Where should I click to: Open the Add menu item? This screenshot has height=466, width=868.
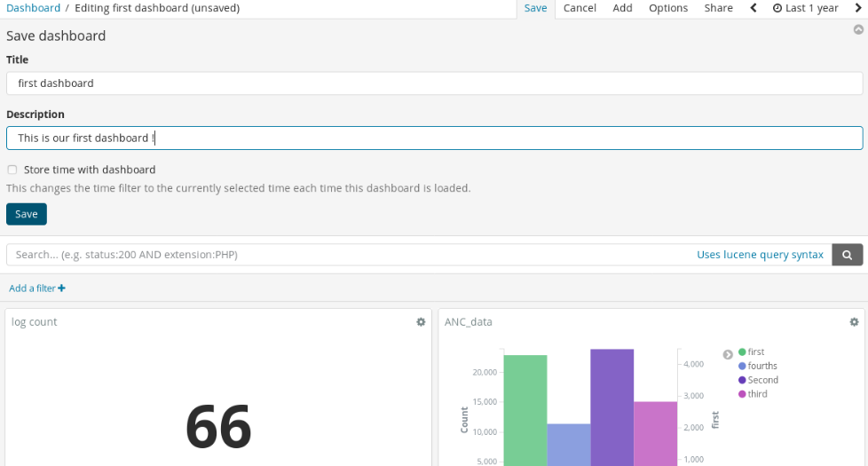pos(622,8)
